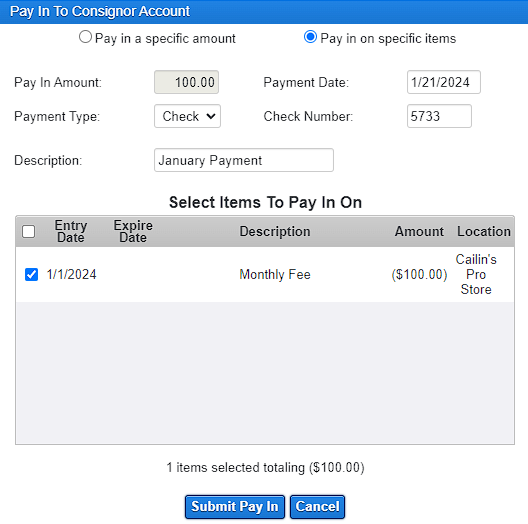
Task: Uncheck the 1/1/2024 Monthly Fee item
Action: pos(31,274)
